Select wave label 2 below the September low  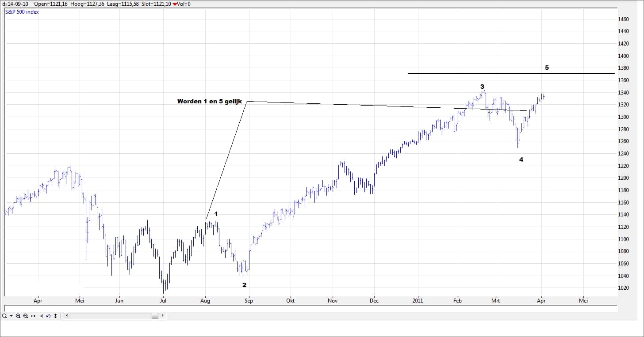tap(244, 285)
